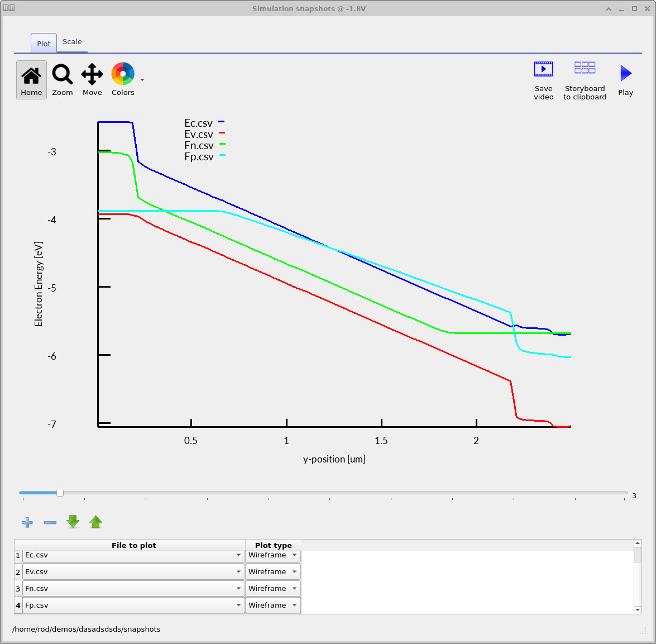Viewport: 656px width, 644px height.
Task: Select the Zoom magnifier tool
Action: point(63,80)
